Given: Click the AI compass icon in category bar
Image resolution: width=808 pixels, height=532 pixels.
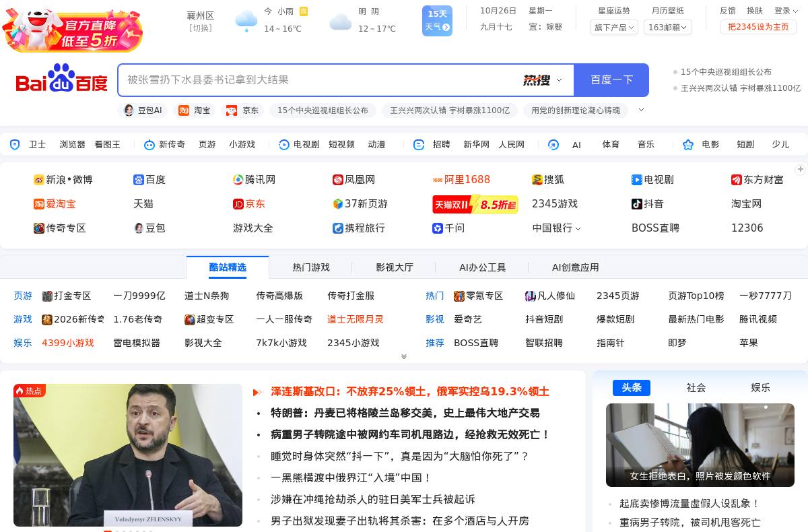Looking at the screenshot, I should pyautogui.click(x=553, y=145).
